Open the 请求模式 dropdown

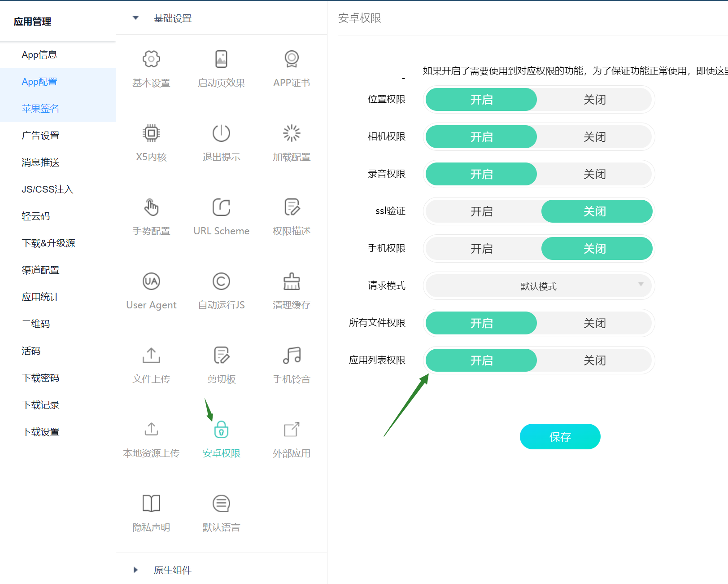(x=538, y=286)
